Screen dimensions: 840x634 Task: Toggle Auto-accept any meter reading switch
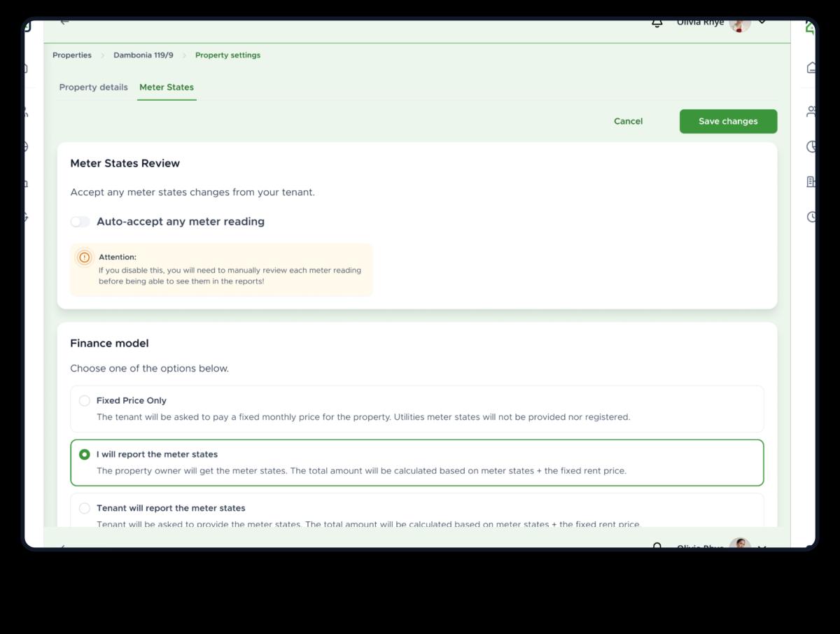(80, 222)
